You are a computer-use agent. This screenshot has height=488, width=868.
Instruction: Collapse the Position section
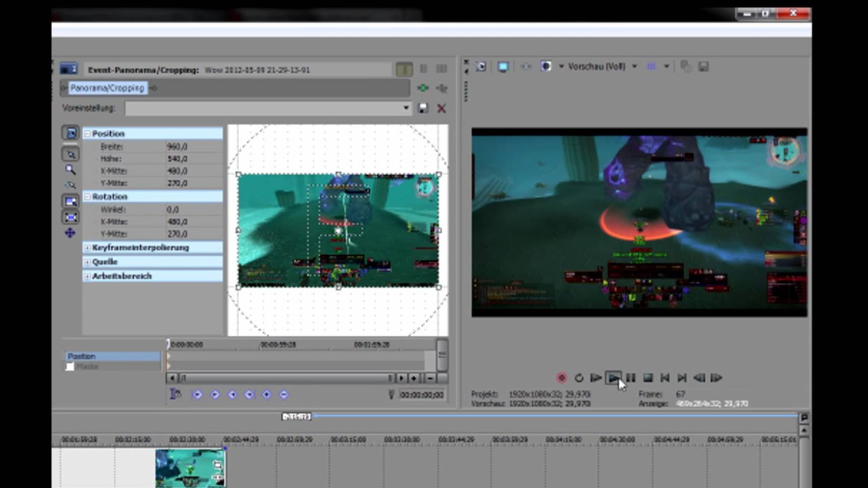(x=87, y=134)
